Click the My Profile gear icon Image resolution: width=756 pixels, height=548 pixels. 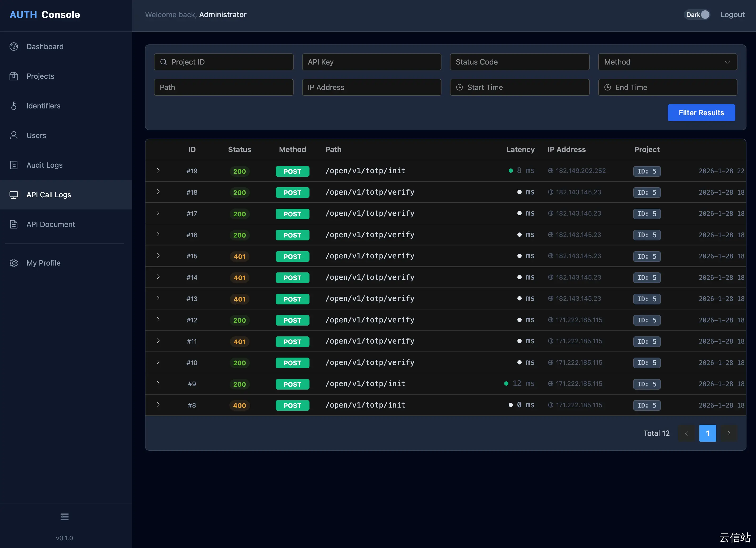pos(14,263)
